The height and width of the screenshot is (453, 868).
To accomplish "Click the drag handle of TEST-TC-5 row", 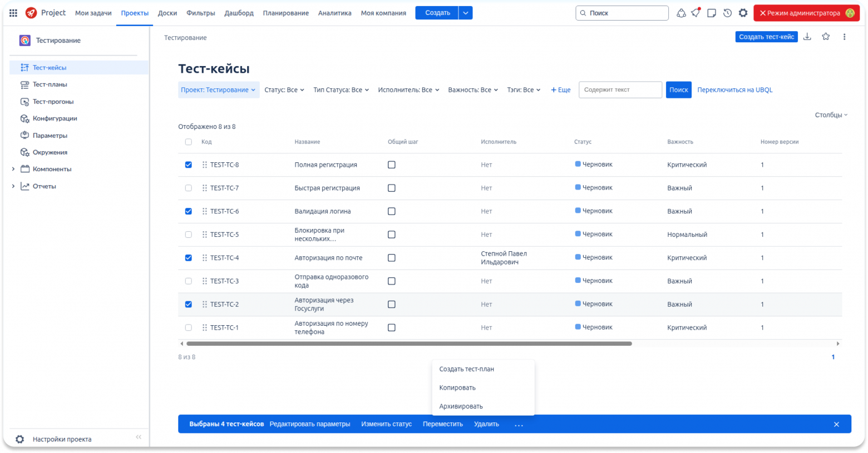I will (205, 235).
